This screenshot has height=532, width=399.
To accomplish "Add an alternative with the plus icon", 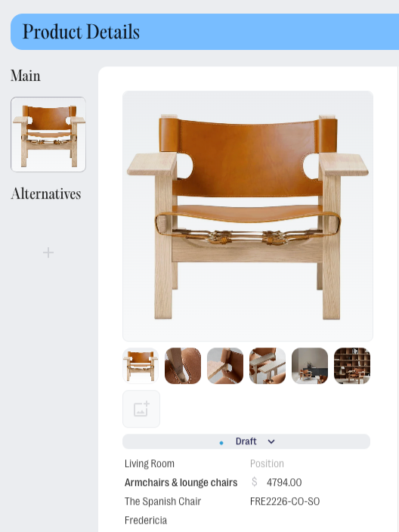I will point(48,252).
